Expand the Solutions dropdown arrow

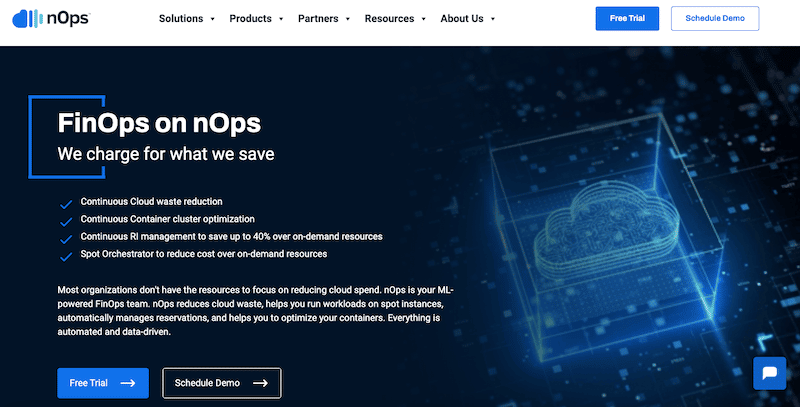coord(213,19)
